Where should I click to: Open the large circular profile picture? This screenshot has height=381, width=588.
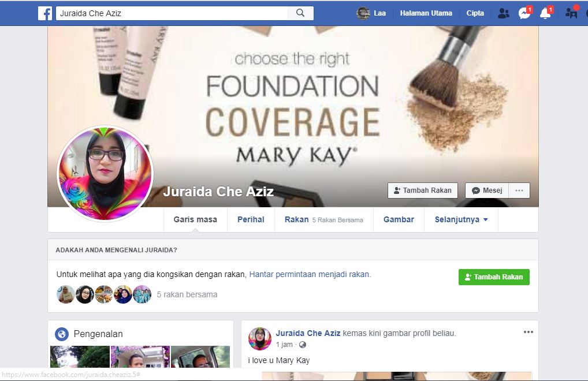click(x=105, y=173)
